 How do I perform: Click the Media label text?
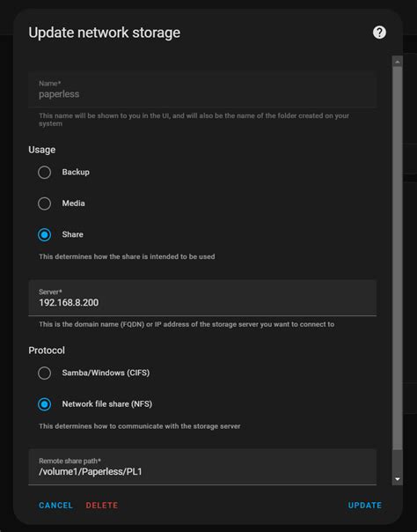pos(74,203)
